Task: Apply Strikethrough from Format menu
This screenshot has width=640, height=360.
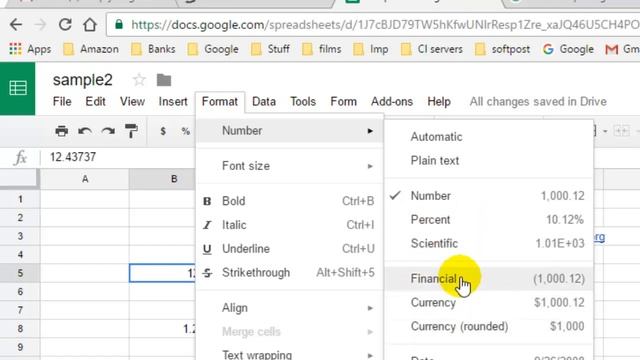Action: point(289,272)
